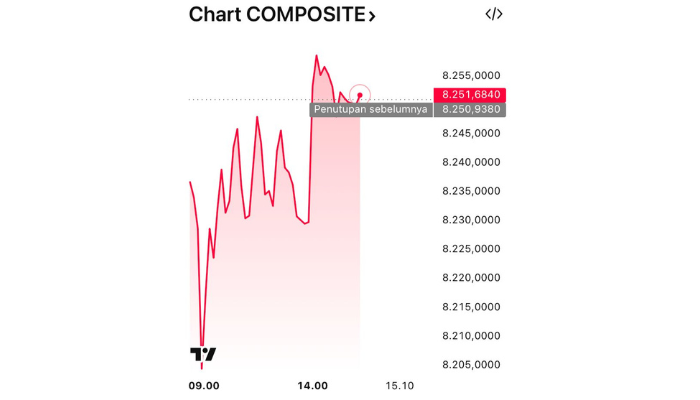Image resolution: width=700 pixels, height=400 pixels.
Task: Select the 8.240,0000 price level
Action: (471, 162)
